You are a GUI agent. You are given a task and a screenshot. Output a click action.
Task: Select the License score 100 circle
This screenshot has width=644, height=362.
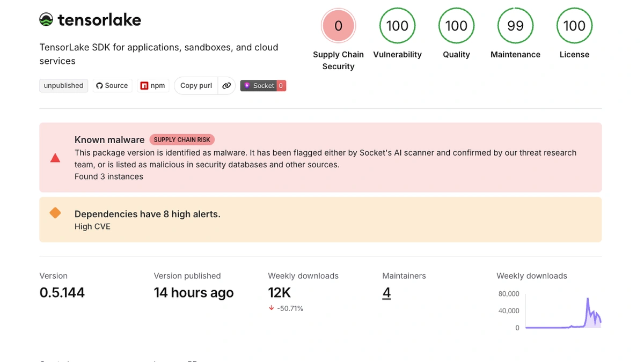574,26
